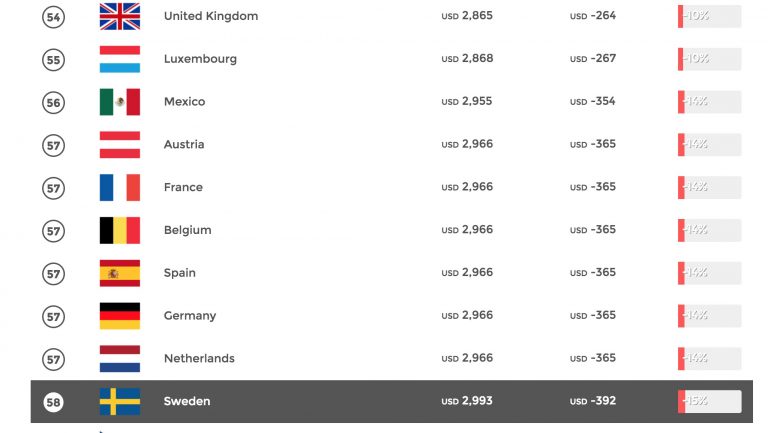Select the Netherlands flag icon

tap(119, 358)
